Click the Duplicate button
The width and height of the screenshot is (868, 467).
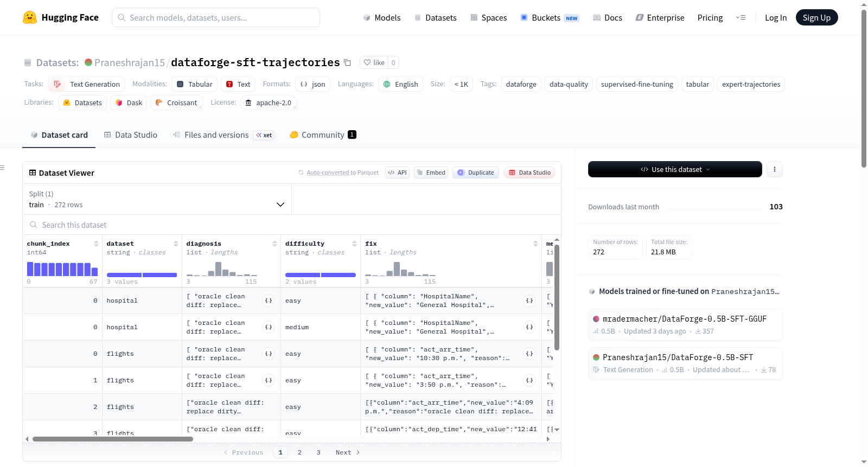pyautogui.click(x=476, y=172)
